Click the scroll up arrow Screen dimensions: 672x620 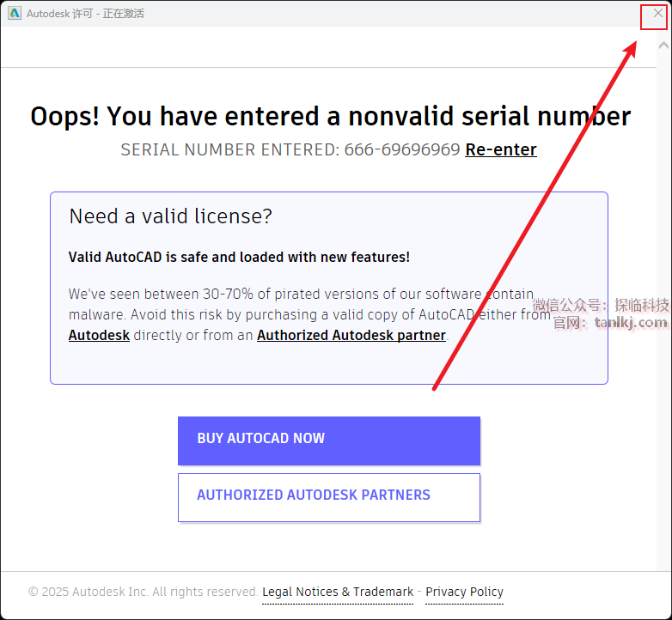pos(663,44)
